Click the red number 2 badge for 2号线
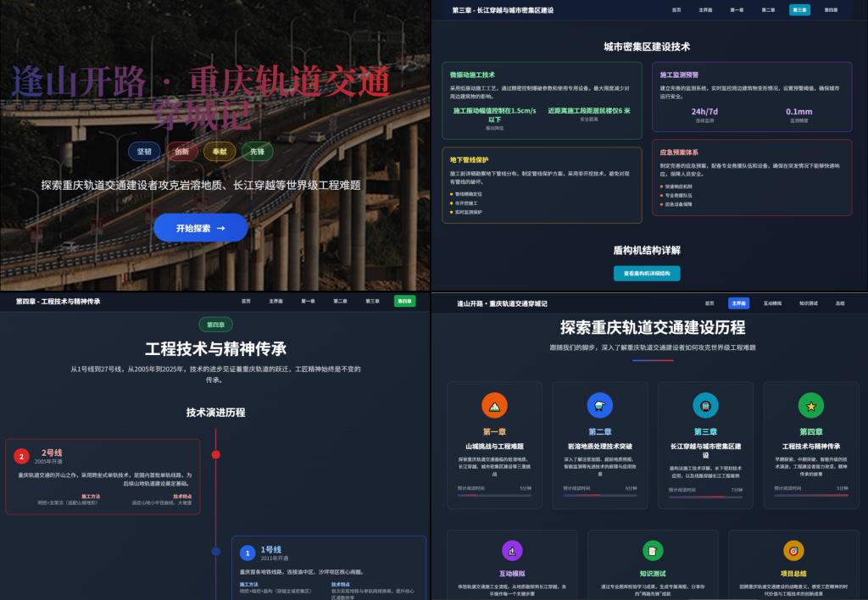Viewport: 868px width, 600px height. pos(22,457)
